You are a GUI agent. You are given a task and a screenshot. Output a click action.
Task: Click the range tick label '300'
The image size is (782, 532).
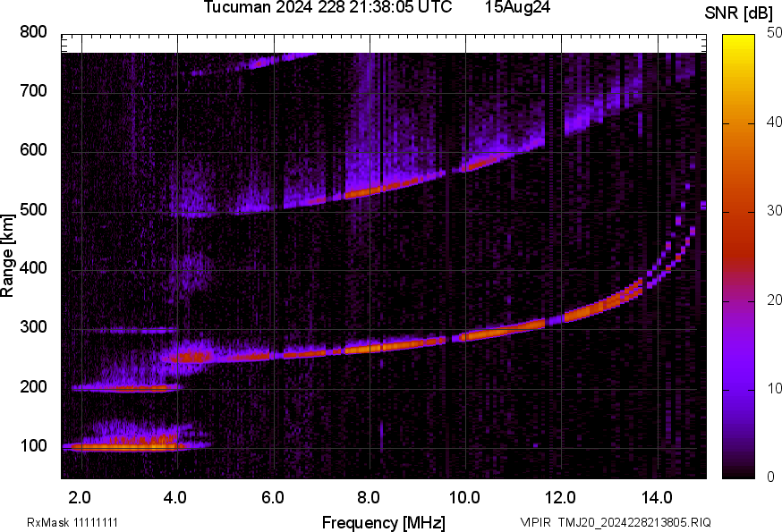point(33,327)
